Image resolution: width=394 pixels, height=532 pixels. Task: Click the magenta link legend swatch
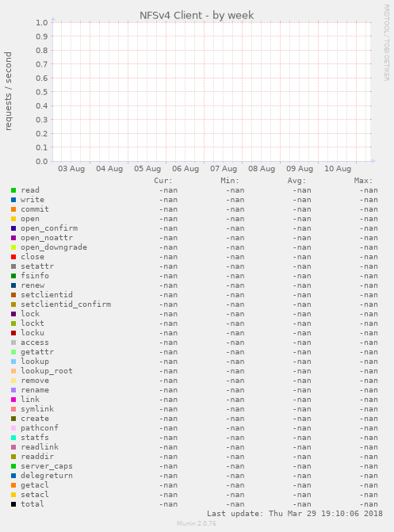tap(13, 400)
